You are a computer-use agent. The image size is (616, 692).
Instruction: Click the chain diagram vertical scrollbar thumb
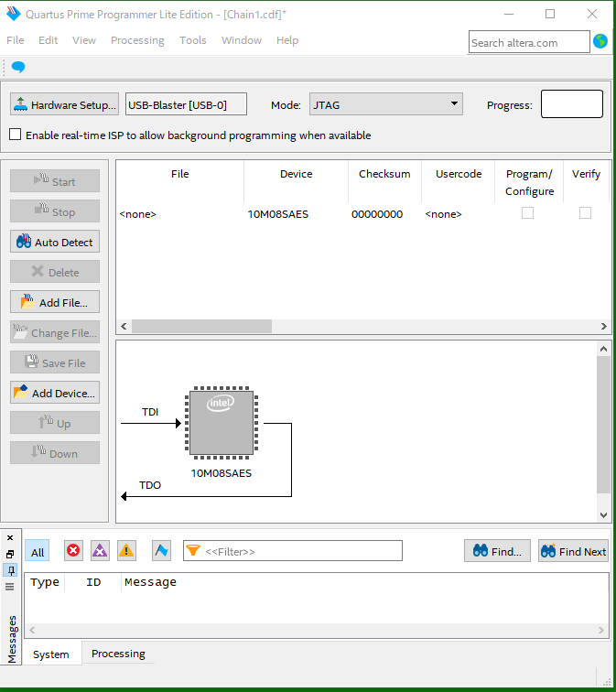click(x=603, y=425)
